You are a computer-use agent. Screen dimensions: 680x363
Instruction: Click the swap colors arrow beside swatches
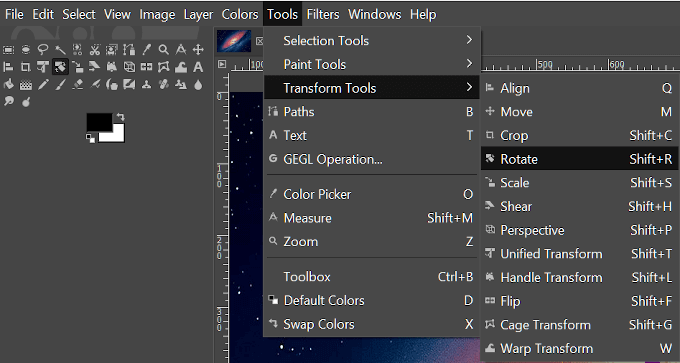click(121, 117)
